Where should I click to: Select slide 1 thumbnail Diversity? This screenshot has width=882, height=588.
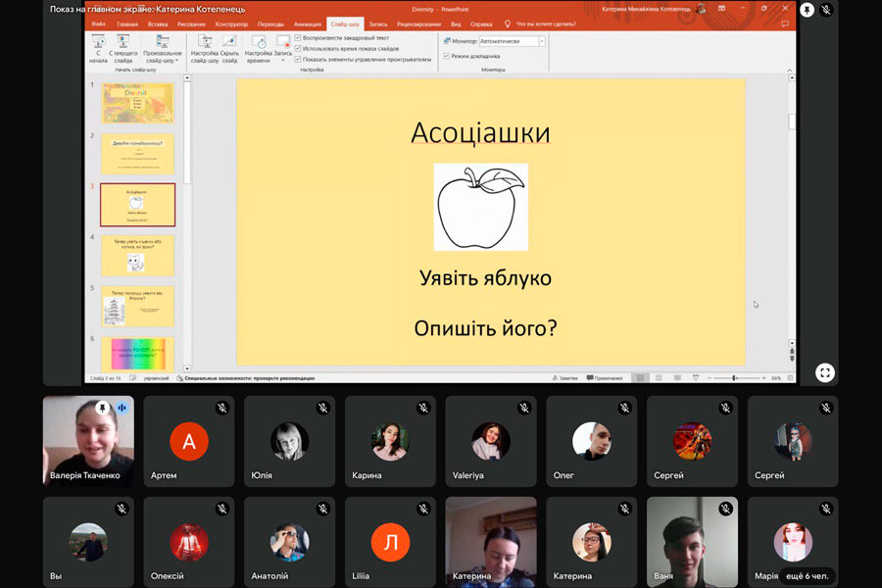click(138, 103)
